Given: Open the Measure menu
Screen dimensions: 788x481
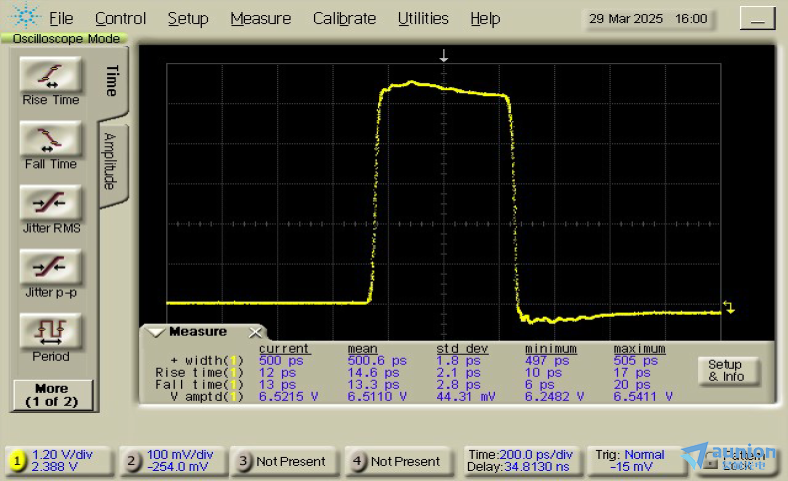Looking at the screenshot, I should click(260, 18).
